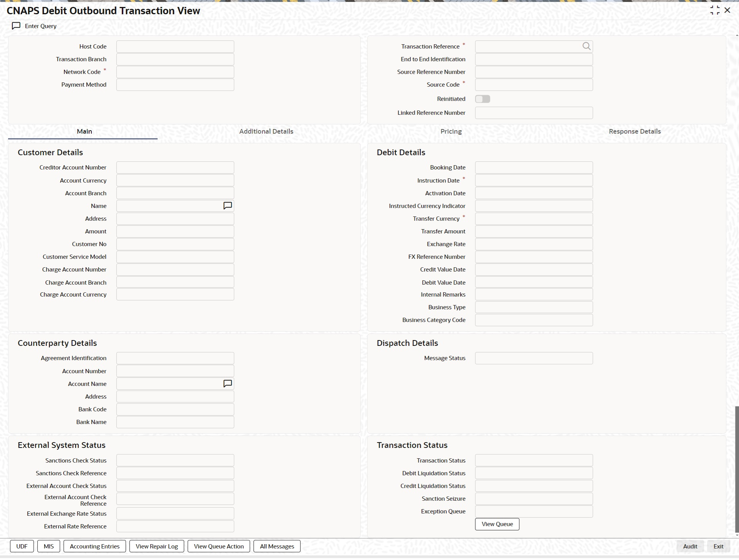Click the Exception Queue field
Screen dimensions: 739x560
[x=534, y=511]
